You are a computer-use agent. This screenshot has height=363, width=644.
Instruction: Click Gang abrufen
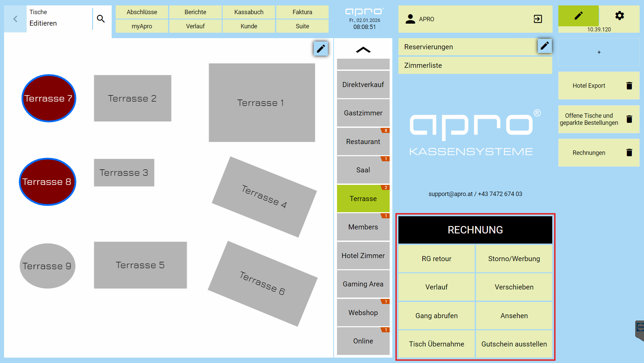(437, 316)
